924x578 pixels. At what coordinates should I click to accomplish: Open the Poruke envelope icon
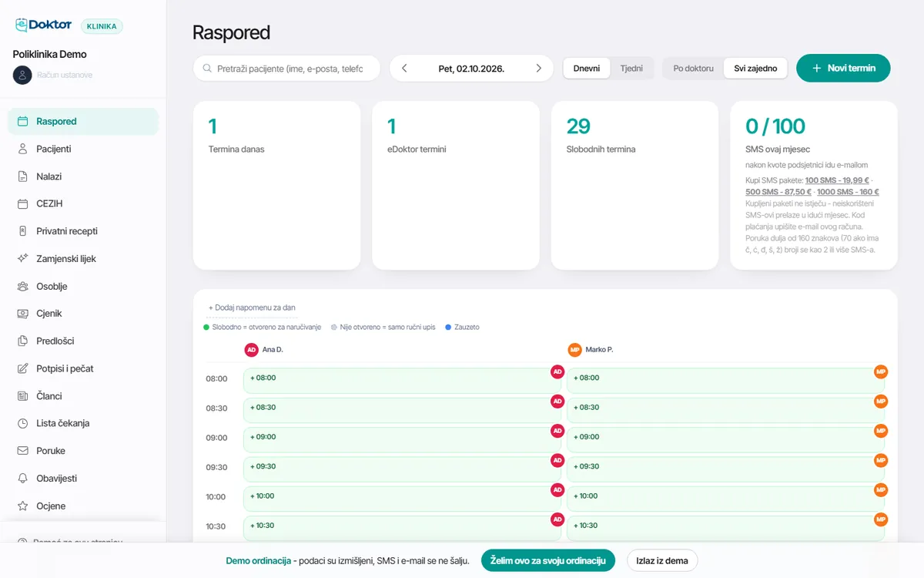click(22, 451)
